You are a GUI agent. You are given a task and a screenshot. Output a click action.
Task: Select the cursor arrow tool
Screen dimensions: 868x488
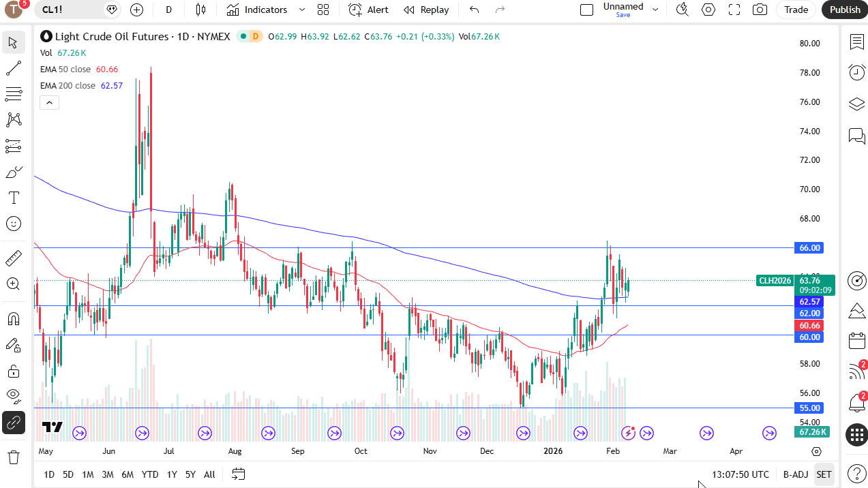tap(13, 43)
